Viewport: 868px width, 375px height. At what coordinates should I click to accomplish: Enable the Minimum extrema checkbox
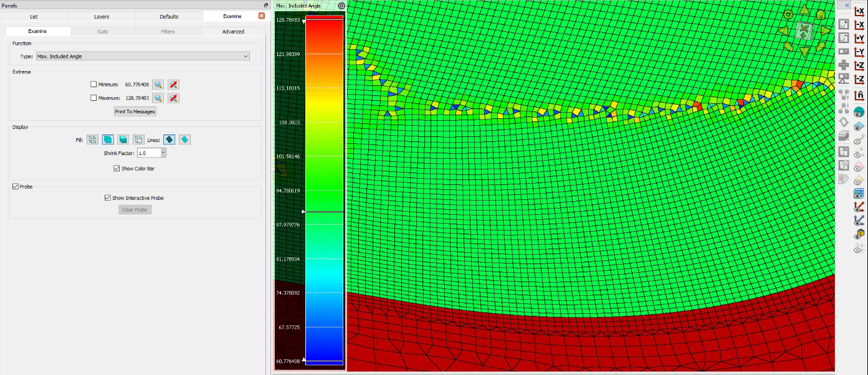[x=93, y=84]
